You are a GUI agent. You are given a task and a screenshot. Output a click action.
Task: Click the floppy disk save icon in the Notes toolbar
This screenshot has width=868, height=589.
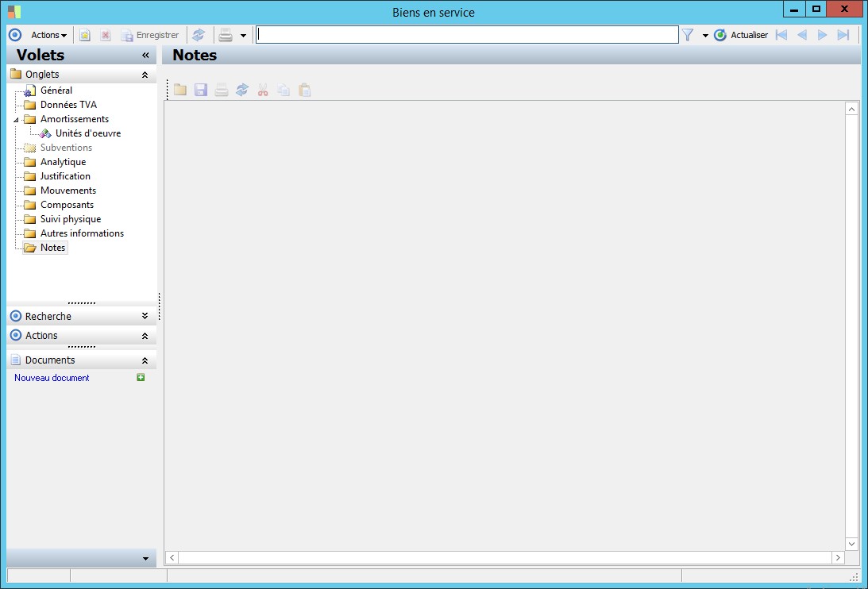pyautogui.click(x=200, y=90)
